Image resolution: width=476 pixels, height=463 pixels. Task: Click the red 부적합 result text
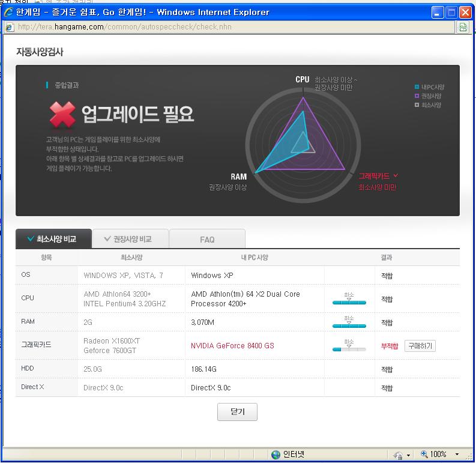(390, 346)
